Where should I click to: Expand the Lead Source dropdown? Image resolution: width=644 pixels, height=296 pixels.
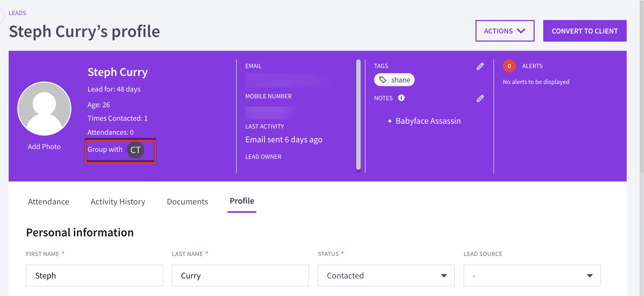pos(532,275)
